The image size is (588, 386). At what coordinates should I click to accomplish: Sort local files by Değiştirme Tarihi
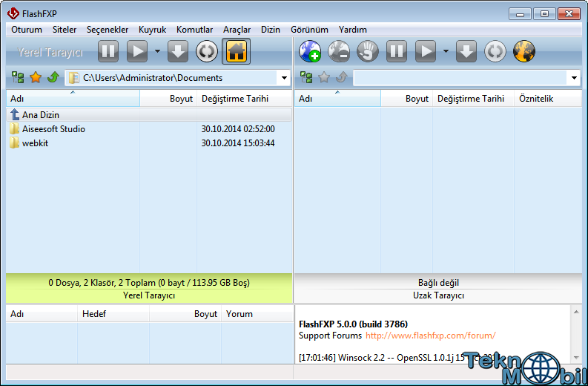tap(244, 99)
